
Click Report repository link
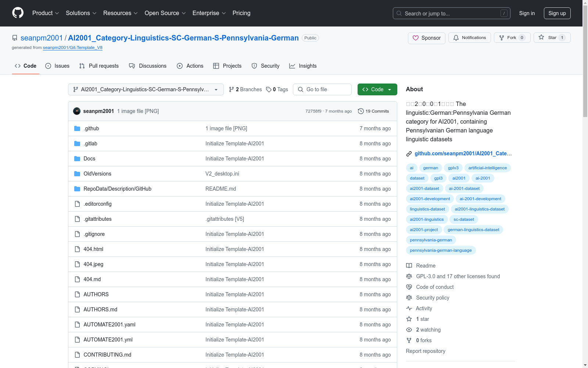[426, 351]
